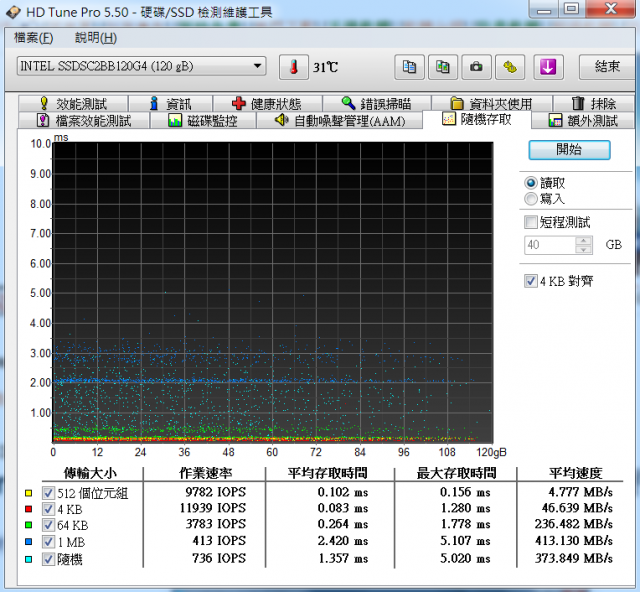Open the 說明(H) menu
Viewport: 640px width, 592px height.
pos(96,38)
